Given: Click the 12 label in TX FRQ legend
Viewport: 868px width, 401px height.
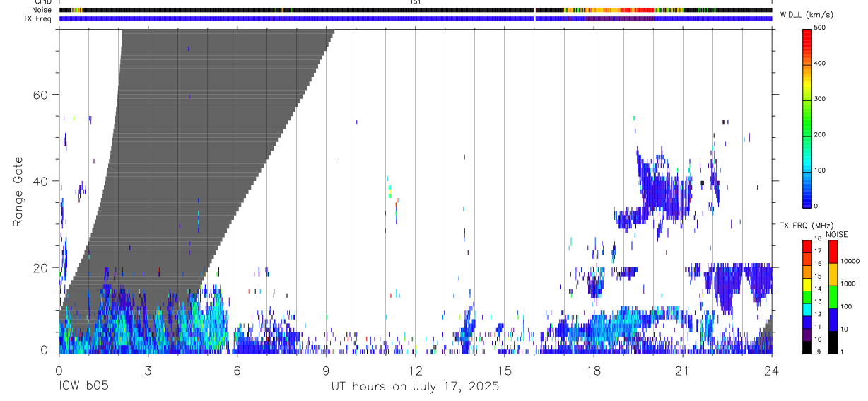Looking at the screenshot, I should 816,314.
